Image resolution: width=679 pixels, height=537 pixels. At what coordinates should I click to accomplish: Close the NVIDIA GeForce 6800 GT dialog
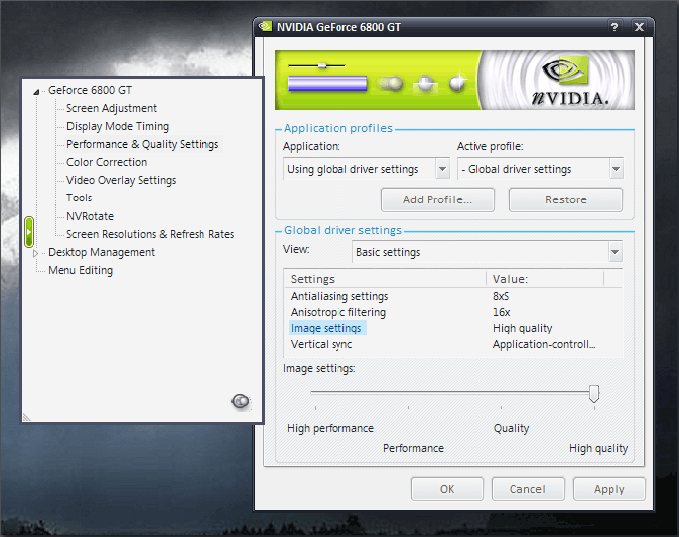point(639,27)
